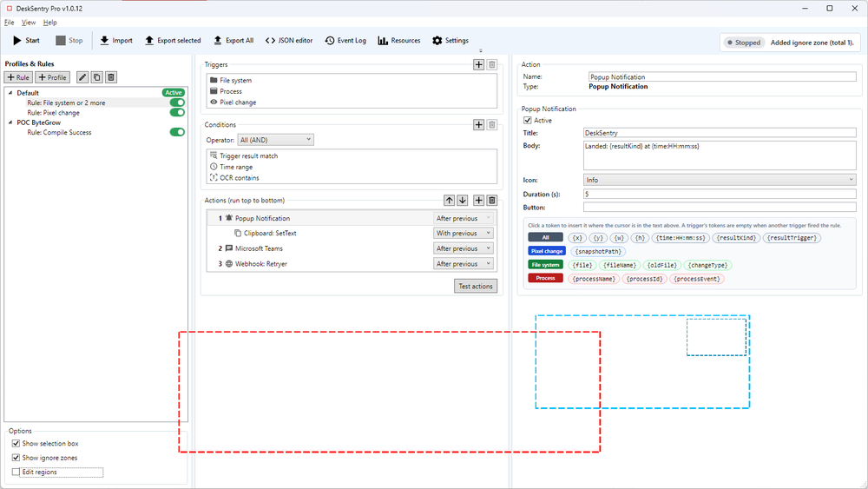868x489 pixels.
Task: Open the Event Log
Action: click(345, 41)
